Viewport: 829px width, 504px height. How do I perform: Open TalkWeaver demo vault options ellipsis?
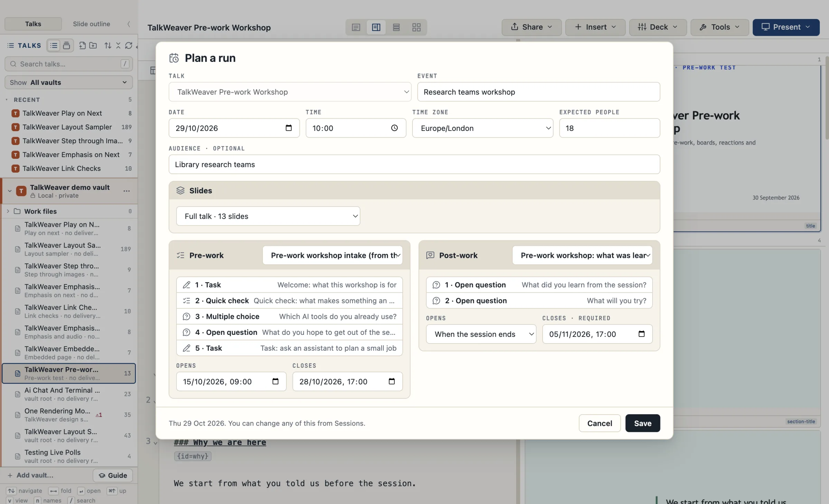coord(126,191)
